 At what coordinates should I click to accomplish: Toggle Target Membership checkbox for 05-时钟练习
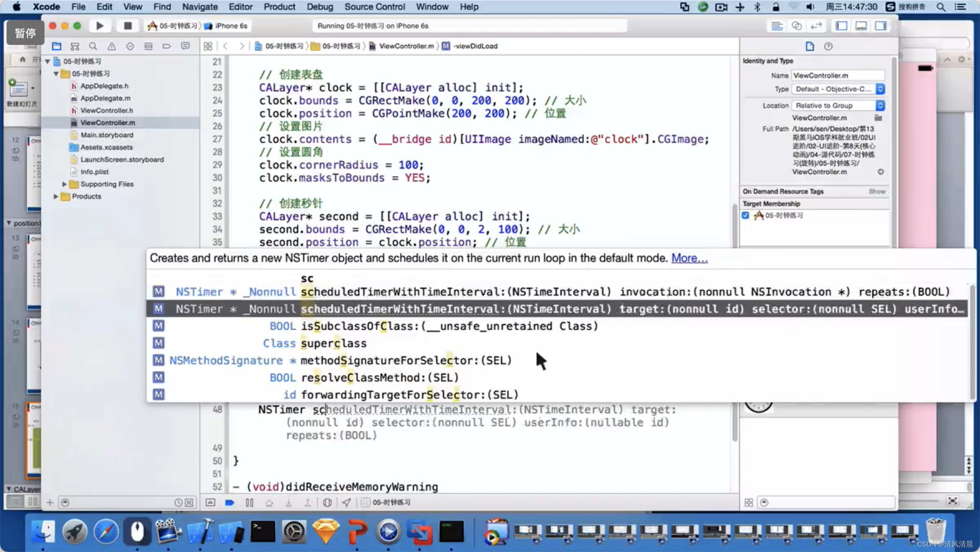click(x=746, y=215)
